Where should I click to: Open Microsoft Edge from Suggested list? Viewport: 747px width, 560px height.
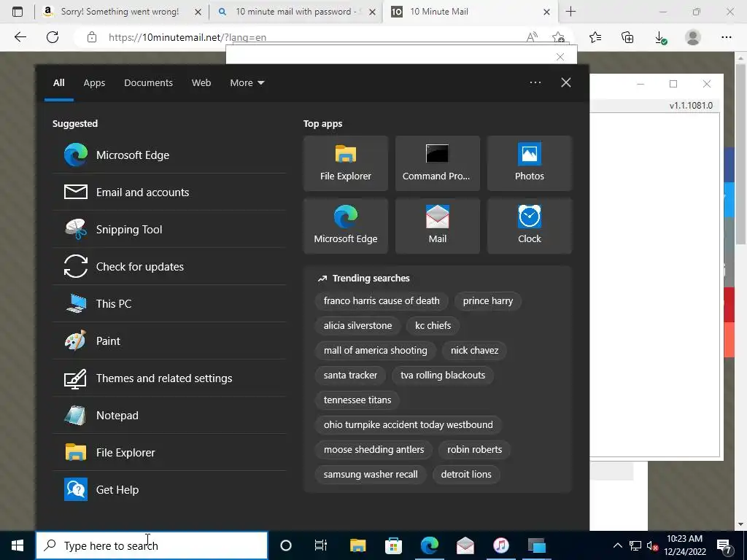[169, 155]
